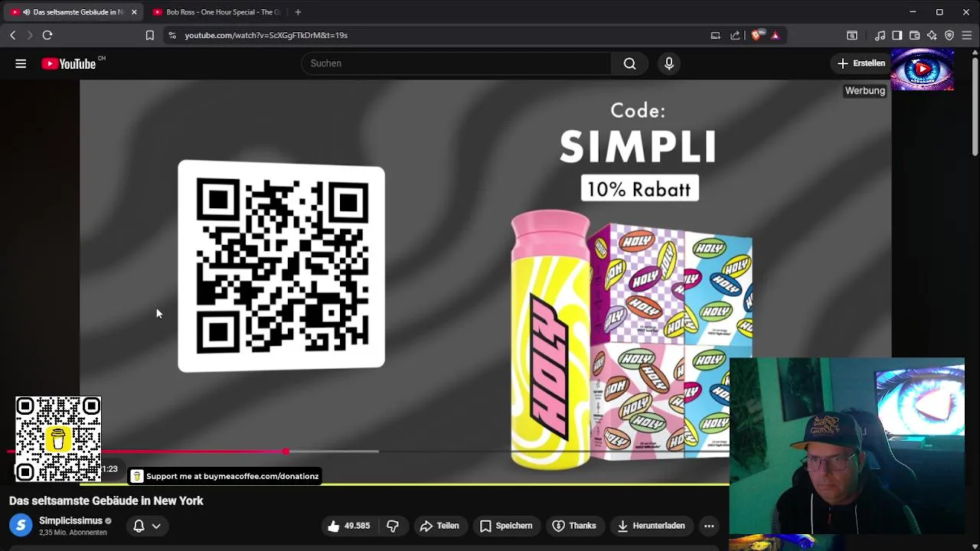Open Simplicissimus channel name link
Viewport: 980px width, 551px height.
tap(70, 520)
